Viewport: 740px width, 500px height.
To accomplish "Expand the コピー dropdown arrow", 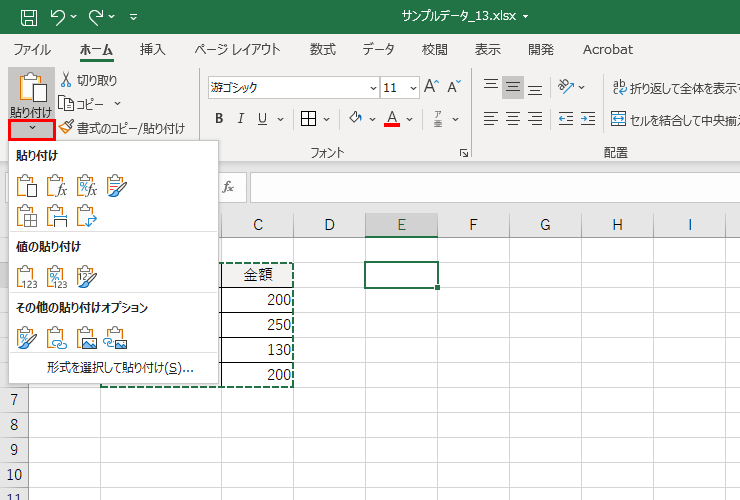I will (x=118, y=103).
